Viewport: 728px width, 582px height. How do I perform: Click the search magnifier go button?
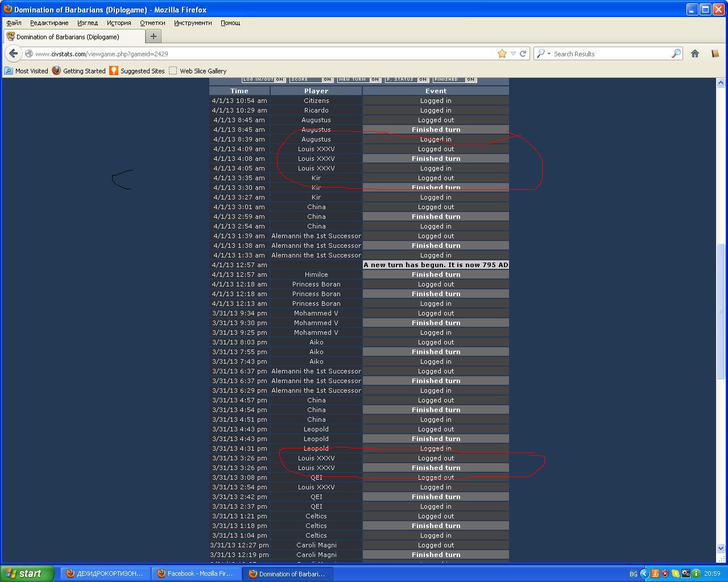(x=676, y=53)
